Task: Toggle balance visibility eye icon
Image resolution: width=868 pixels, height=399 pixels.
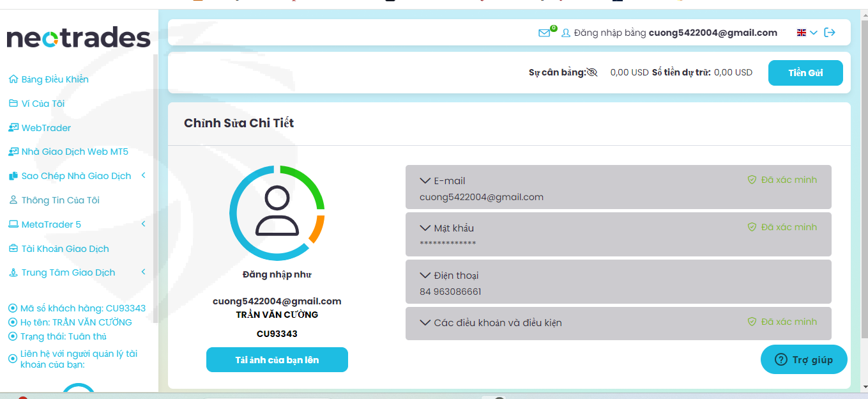Action: click(x=592, y=72)
